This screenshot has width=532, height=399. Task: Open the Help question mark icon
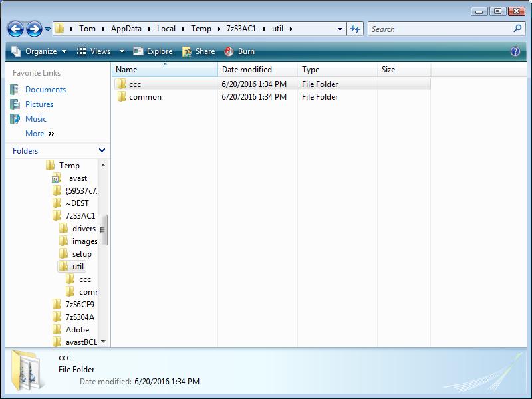pyautogui.click(x=515, y=51)
